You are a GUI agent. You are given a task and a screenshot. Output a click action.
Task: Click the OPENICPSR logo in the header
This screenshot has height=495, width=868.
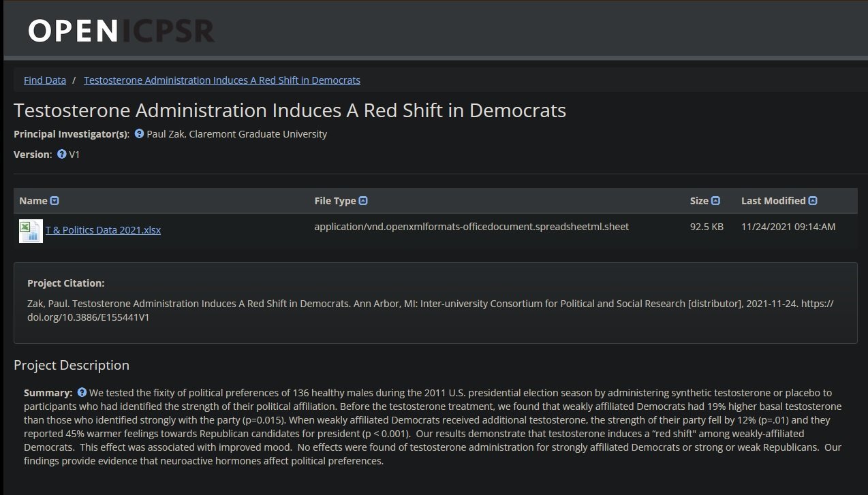tap(121, 31)
